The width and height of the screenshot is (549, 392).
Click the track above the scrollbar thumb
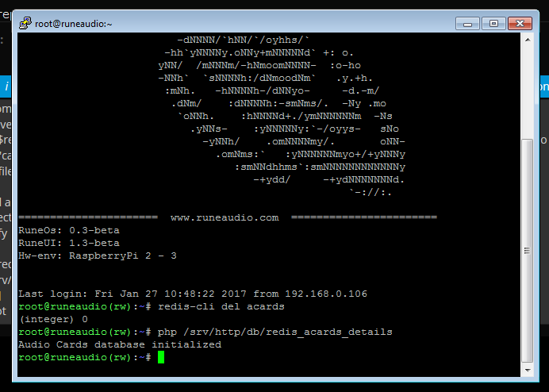pyautogui.click(x=528, y=93)
